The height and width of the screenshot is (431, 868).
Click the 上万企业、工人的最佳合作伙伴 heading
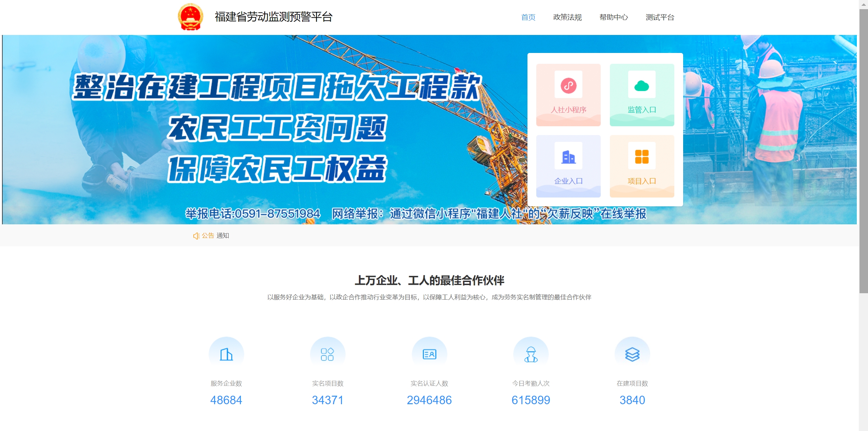429,280
